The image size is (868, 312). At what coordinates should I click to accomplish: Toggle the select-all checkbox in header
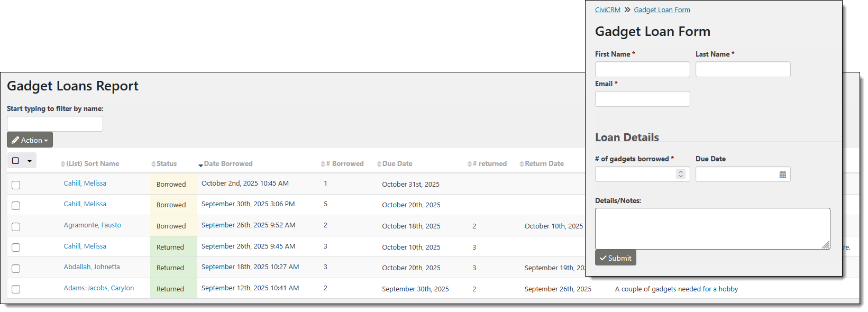pyautogui.click(x=15, y=161)
